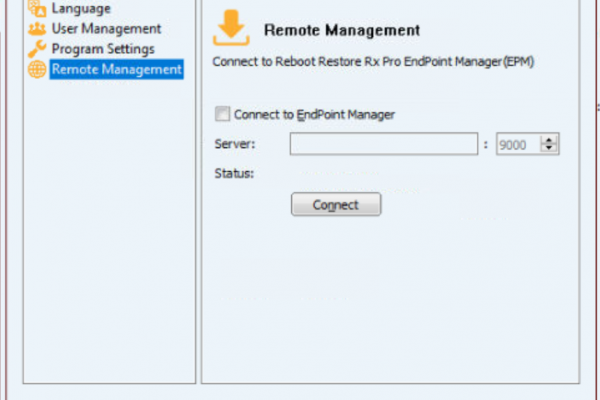
Task: Click the Status: label
Action: tap(234, 173)
